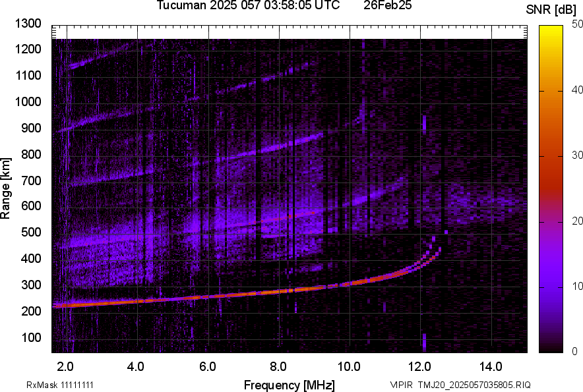Click the Frequency [MHz] axis label

[x=289, y=385]
